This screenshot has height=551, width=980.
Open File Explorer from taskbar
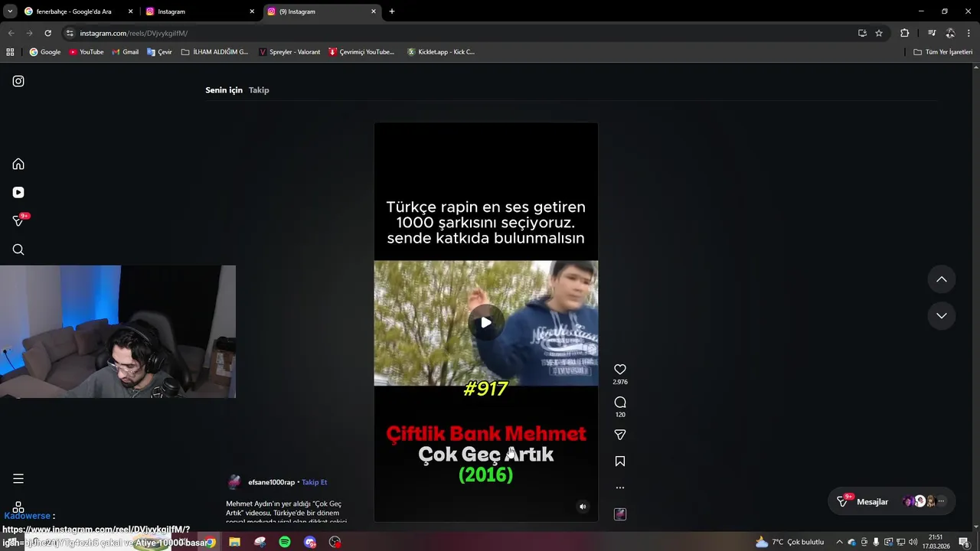(x=235, y=542)
